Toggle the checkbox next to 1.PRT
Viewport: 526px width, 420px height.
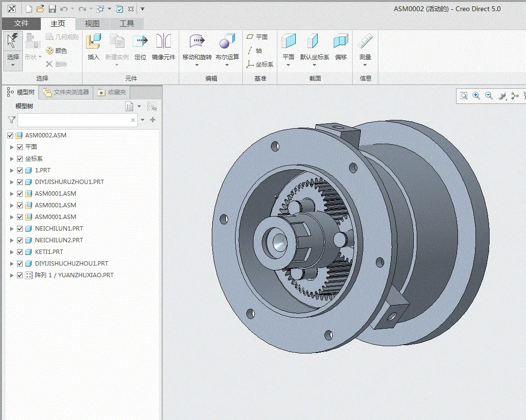pyautogui.click(x=20, y=170)
